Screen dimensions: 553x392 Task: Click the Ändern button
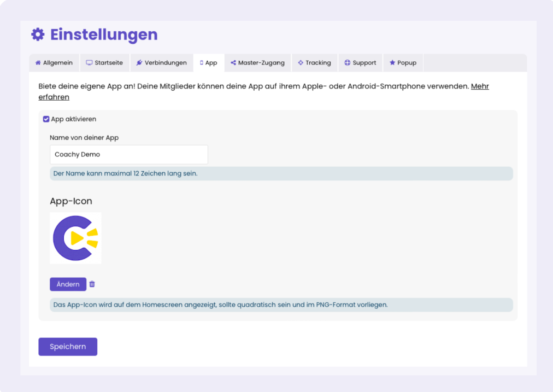pyautogui.click(x=68, y=284)
